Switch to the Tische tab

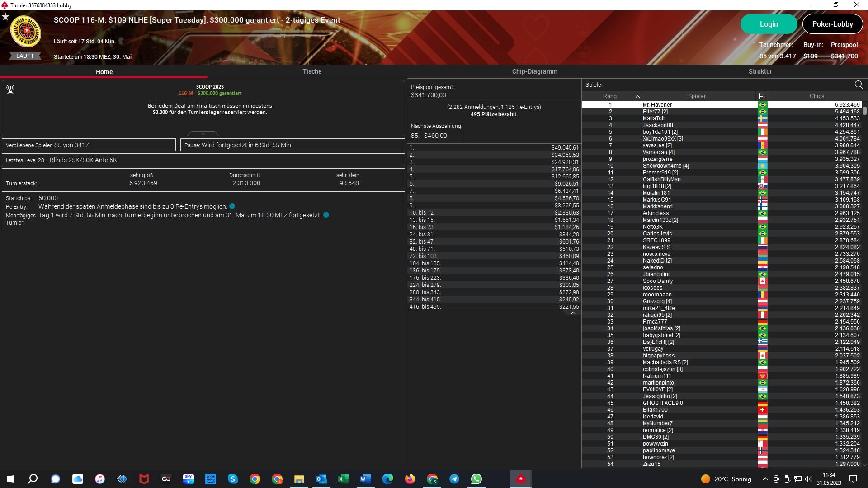pyautogui.click(x=312, y=71)
